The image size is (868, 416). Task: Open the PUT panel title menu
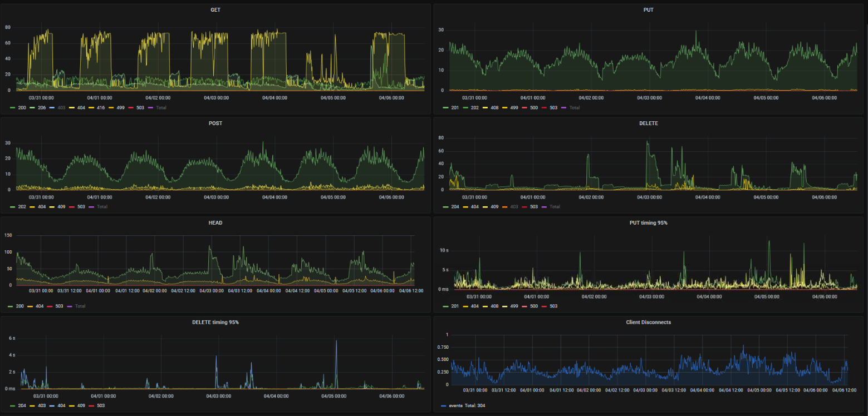(x=648, y=9)
